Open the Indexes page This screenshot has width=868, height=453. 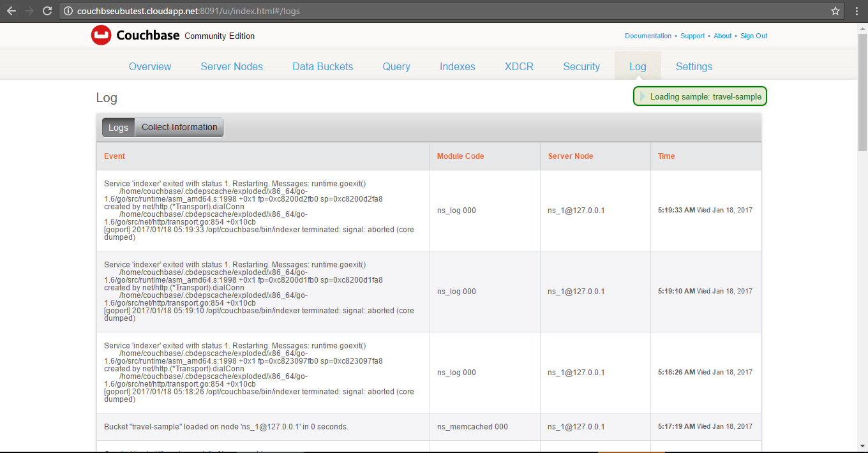pyautogui.click(x=457, y=66)
